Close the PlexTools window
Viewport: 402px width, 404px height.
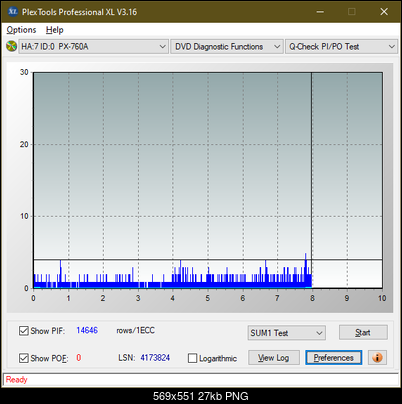(384, 12)
